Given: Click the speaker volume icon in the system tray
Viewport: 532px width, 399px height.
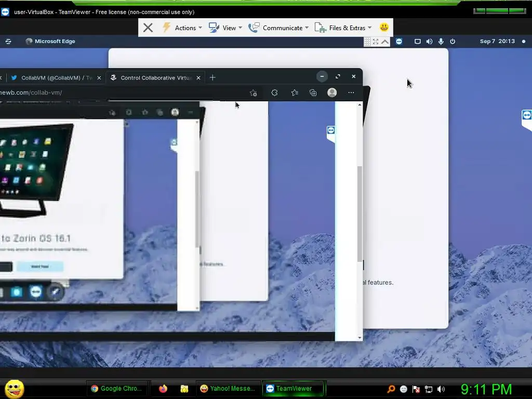Looking at the screenshot, I should tap(441, 389).
